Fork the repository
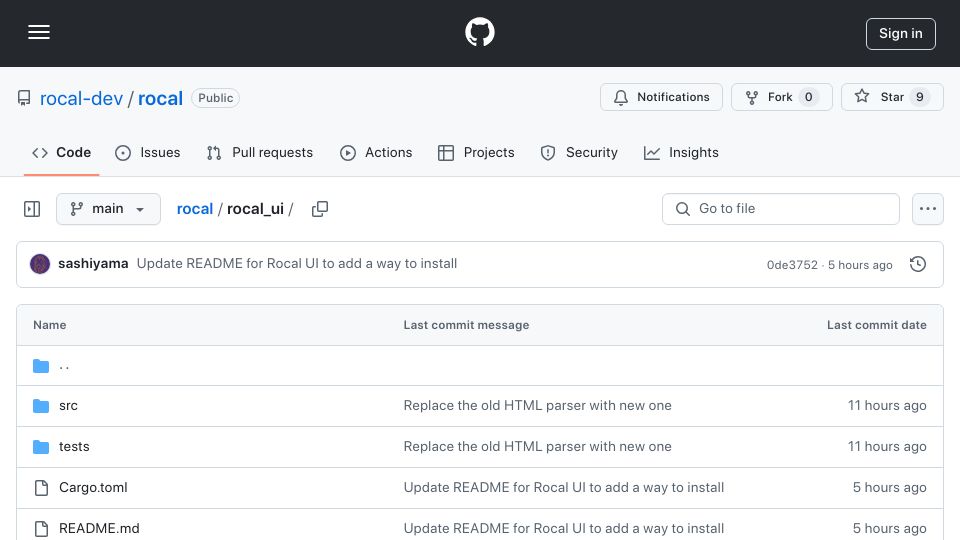This screenshot has width=960, height=540. click(x=781, y=97)
